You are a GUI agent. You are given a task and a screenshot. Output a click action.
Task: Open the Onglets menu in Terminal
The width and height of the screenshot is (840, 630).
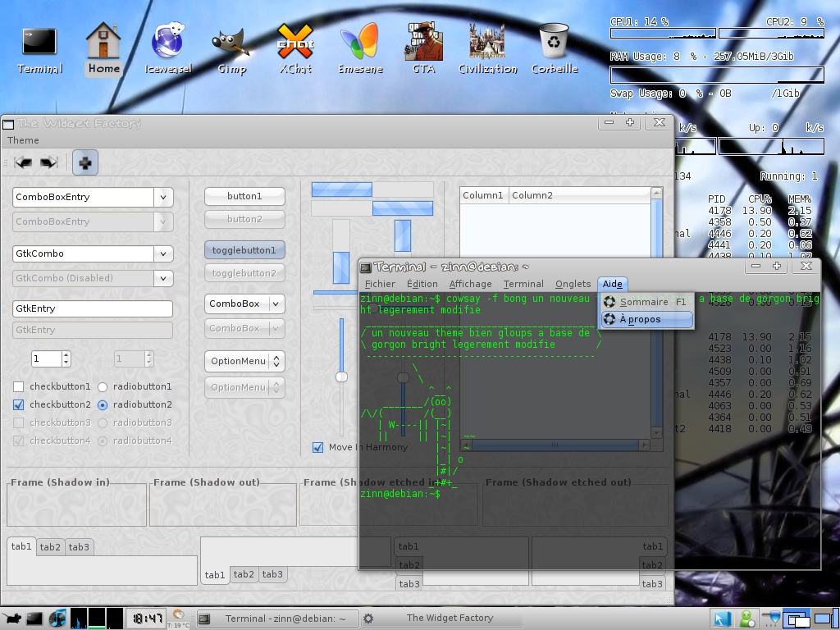(x=573, y=284)
